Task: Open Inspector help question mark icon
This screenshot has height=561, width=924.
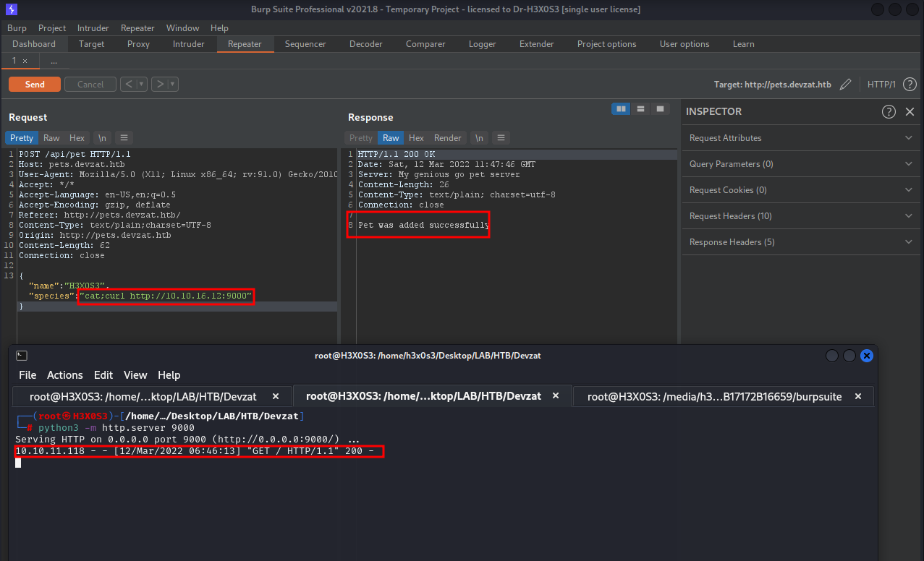Action: click(x=889, y=111)
